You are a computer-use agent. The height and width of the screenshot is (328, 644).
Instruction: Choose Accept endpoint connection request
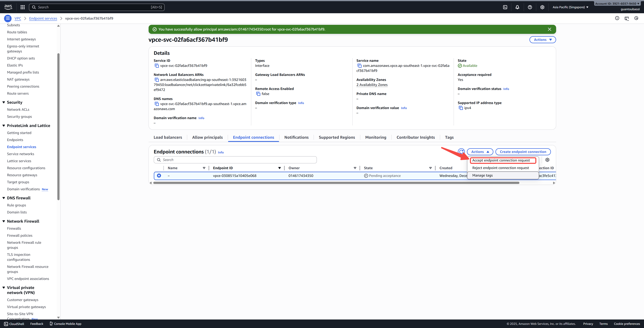501,160
